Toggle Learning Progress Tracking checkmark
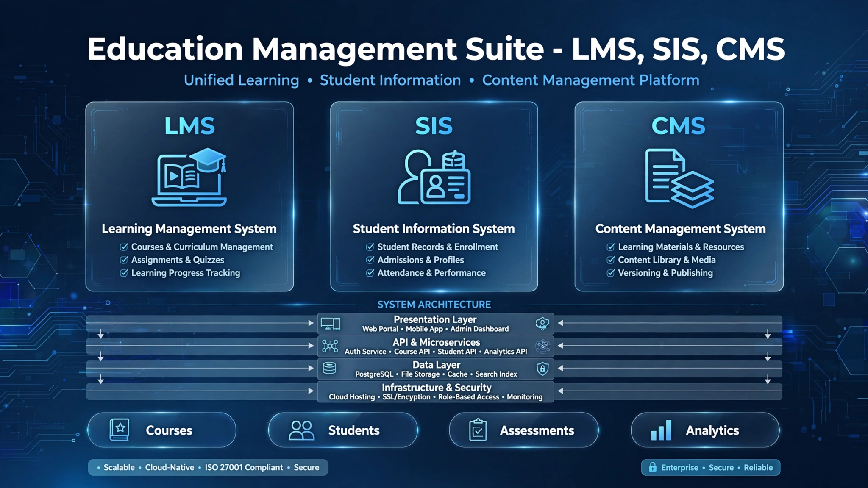The height and width of the screenshot is (488, 868). click(124, 273)
